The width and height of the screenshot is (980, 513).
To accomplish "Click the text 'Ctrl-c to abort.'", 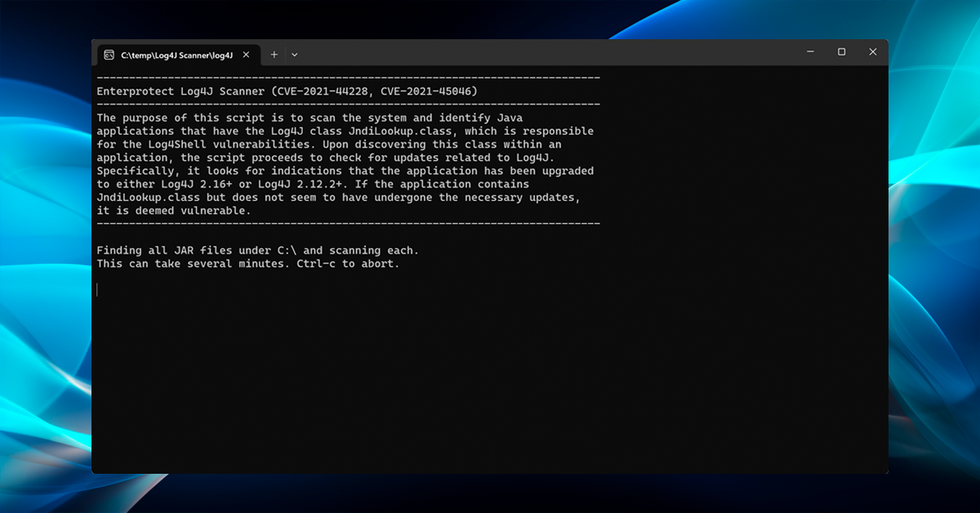I will (x=348, y=264).
